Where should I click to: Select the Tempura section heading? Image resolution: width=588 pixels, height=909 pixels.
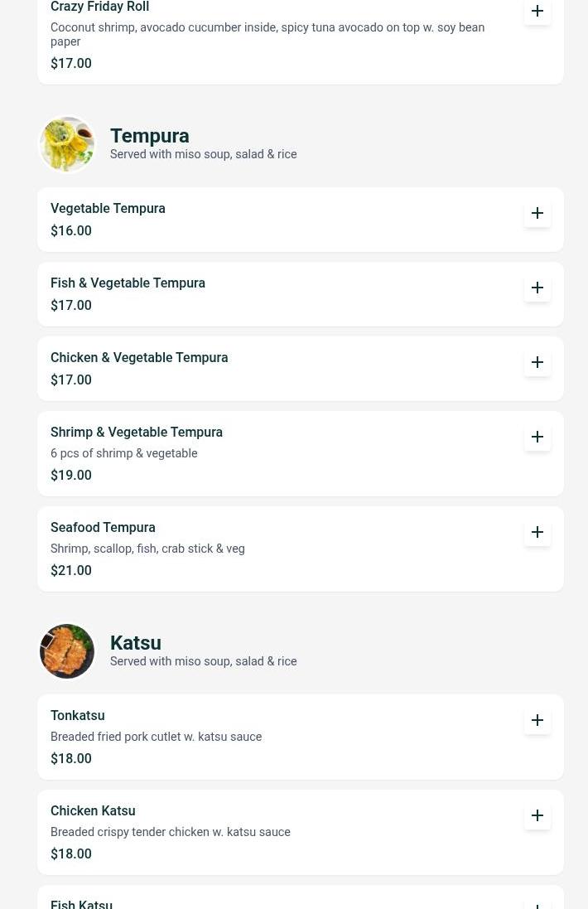[149, 136]
